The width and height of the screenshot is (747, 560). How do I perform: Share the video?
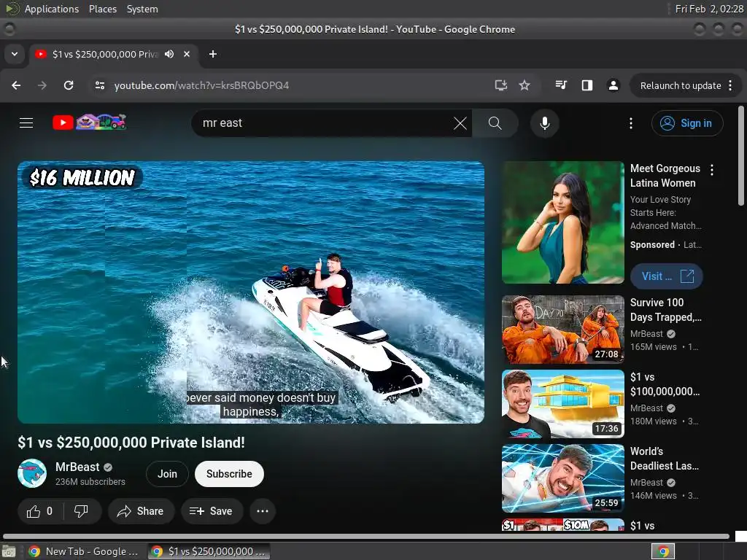coord(141,511)
